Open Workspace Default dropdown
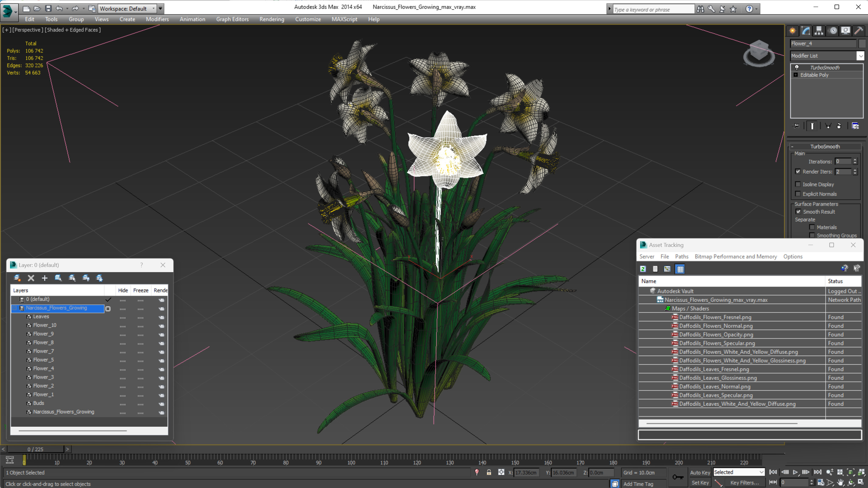This screenshot has height=488, width=868. (154, 9)
